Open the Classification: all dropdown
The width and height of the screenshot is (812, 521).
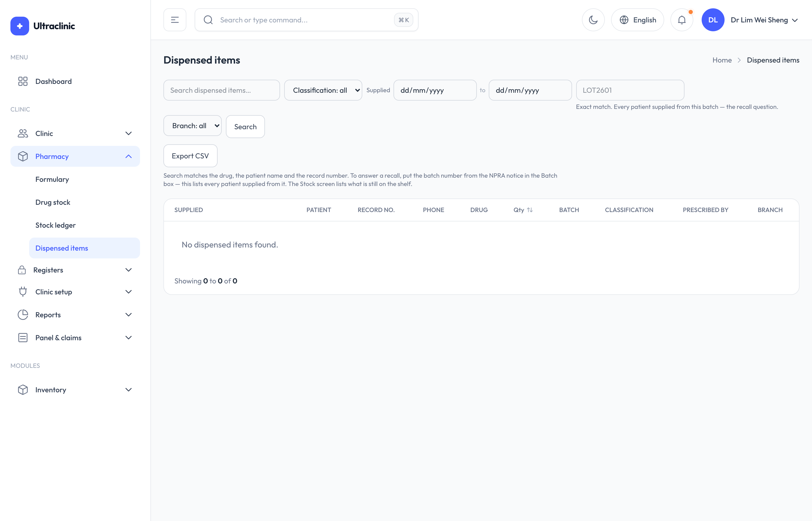coord(323,90)
